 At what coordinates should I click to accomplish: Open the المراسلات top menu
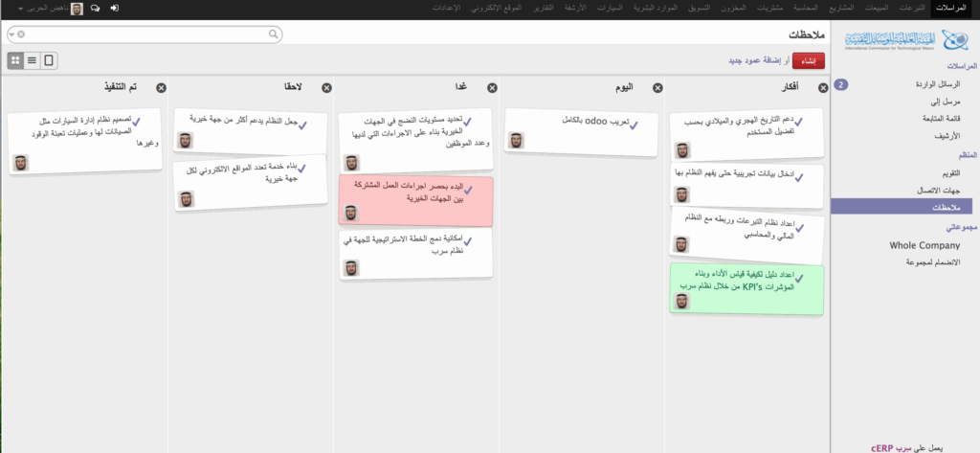949,8
